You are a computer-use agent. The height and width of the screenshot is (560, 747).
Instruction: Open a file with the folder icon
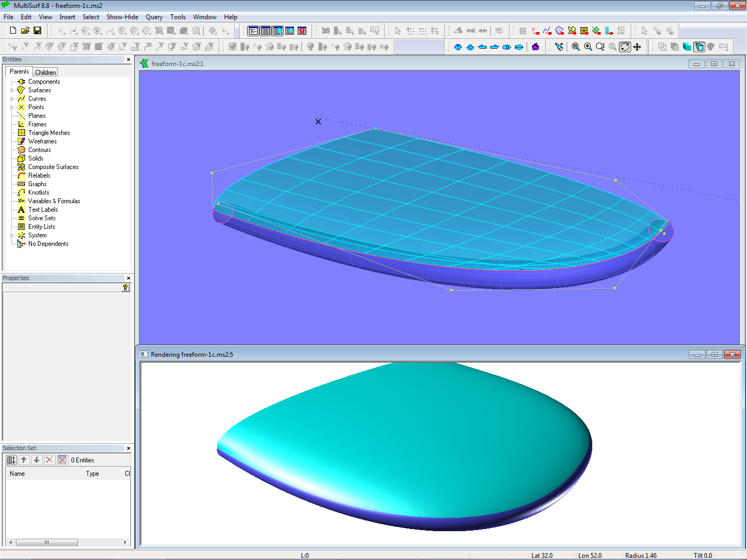pyautogui.click(x=25, y=31)
